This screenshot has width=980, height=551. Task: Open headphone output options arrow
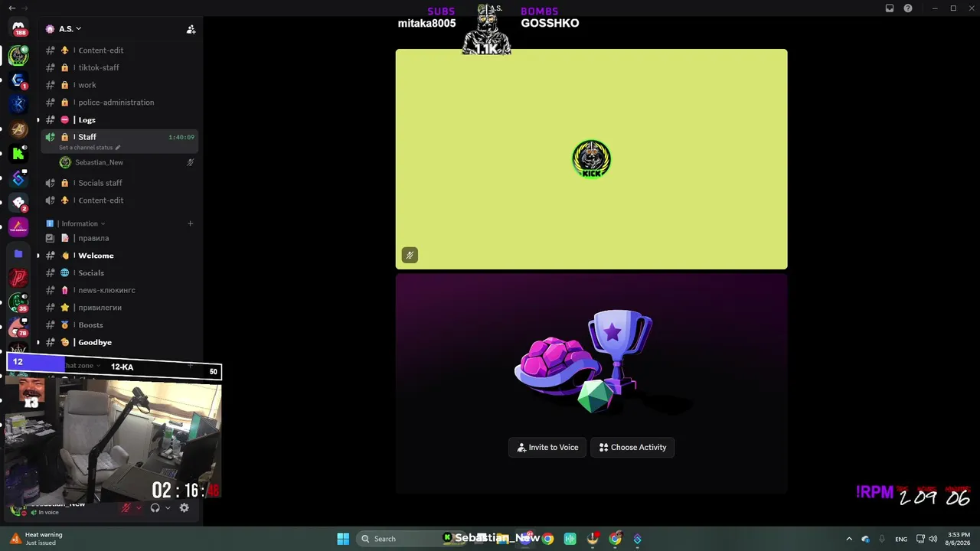coord(168,507)
